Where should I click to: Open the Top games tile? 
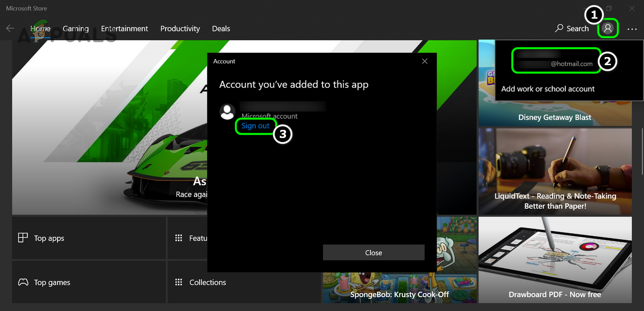click(89, 282)
